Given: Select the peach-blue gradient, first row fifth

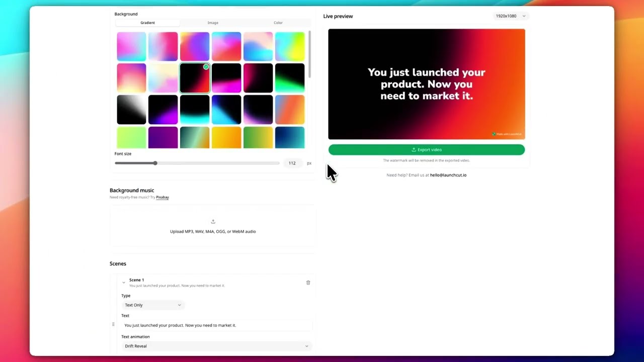Looking at the screenshot, I should click(x=258, y=46).
